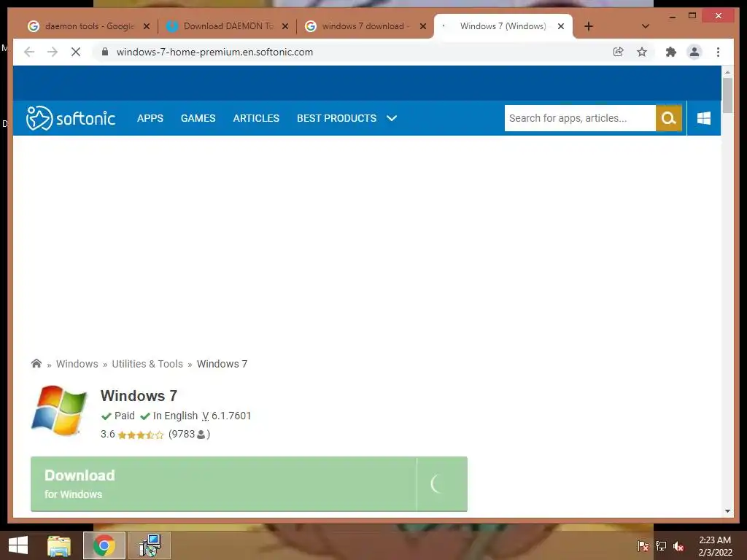Viewport: 747px width, 560px height.
Task: Select the Windows platform icon in header
Action: click(x=704, y=118)
